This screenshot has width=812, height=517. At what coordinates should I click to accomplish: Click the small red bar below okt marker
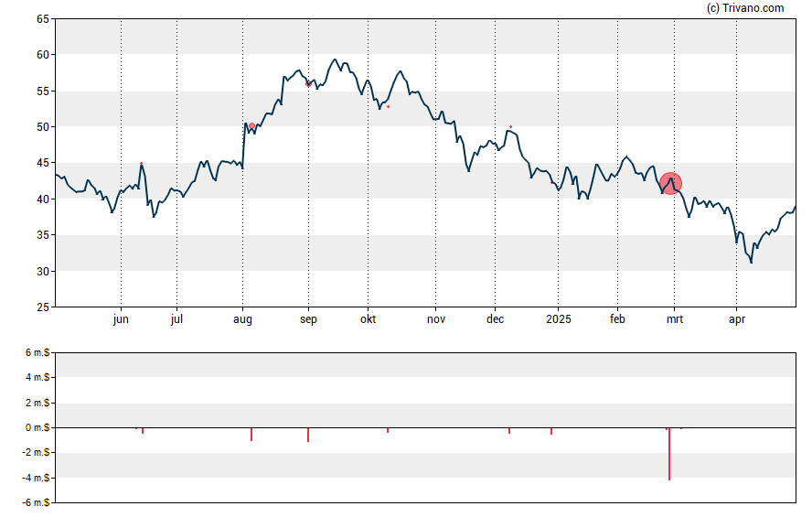click(x=388, y=430)
